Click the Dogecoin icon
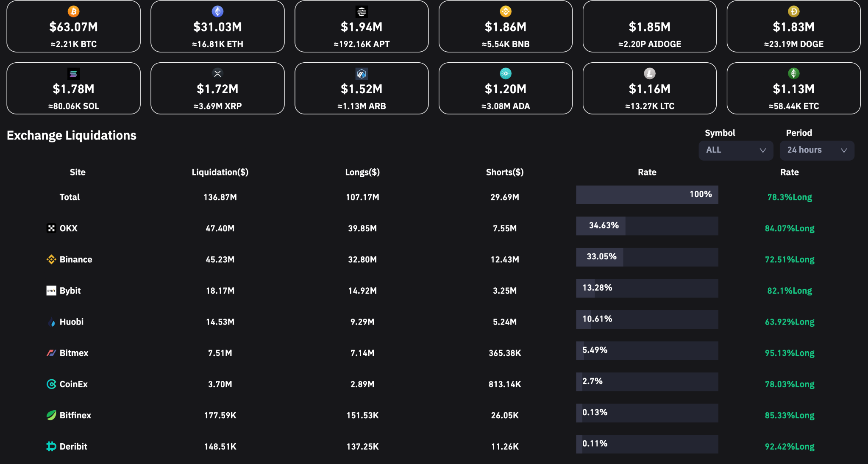868x464 pixels. click(x=793, y=11)
